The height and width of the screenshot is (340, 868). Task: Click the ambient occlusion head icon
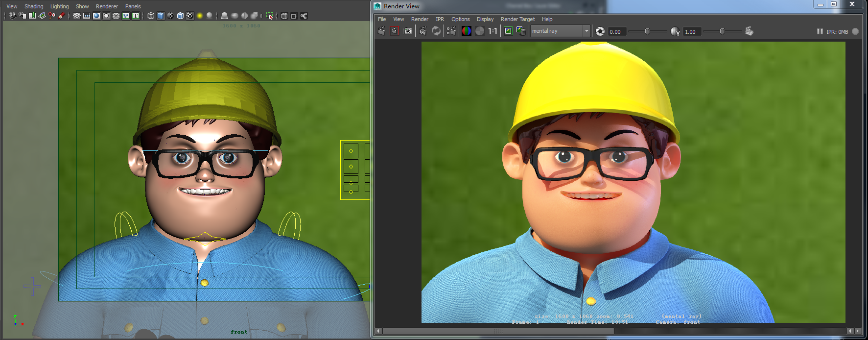pyautogui.click(x=224, y=16)
